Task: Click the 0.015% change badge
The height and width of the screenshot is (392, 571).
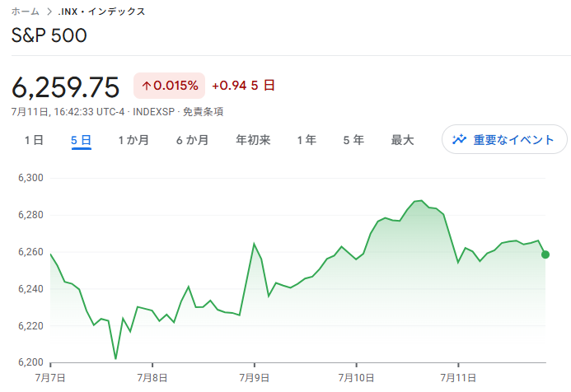Action: click(170, 86)
